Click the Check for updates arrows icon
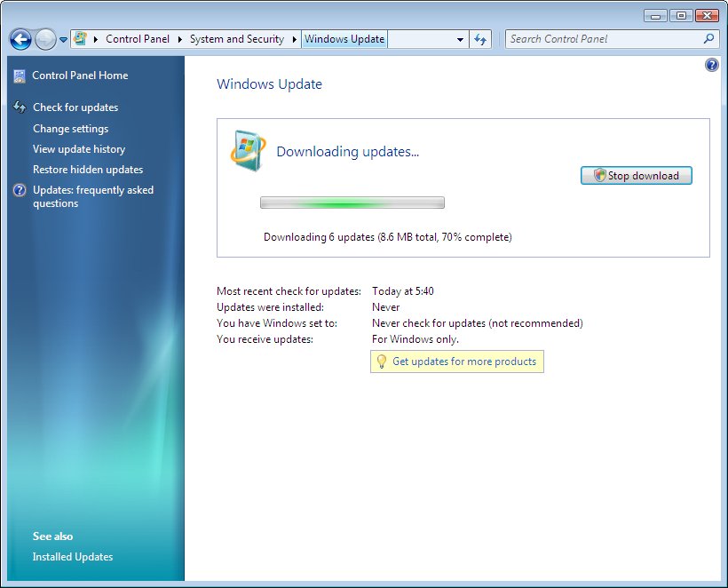Image resolution: width=728 pixels, height=588 pixels. click(x=20, y=107)
